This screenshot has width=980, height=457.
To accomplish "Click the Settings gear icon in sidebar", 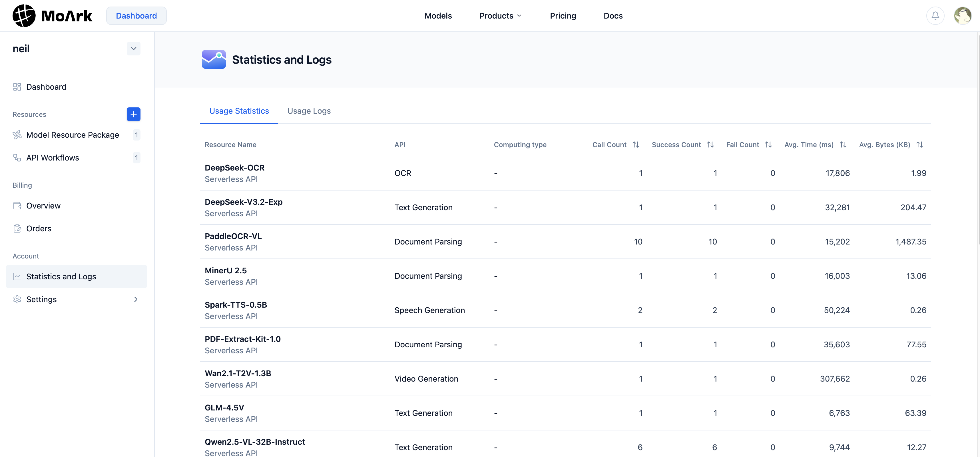I will [17, 299].
